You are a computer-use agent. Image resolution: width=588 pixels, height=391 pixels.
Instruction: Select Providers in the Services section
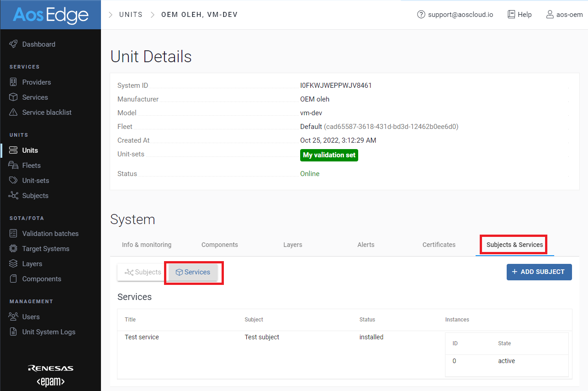37,82
